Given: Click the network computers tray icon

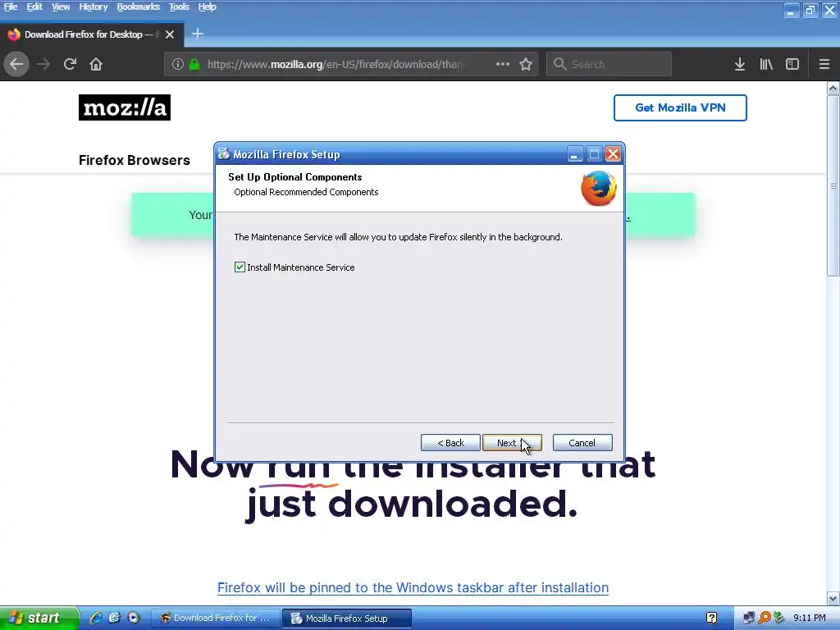Looking at the screenshot, I should pyautogui.click(x=749, y=619).
